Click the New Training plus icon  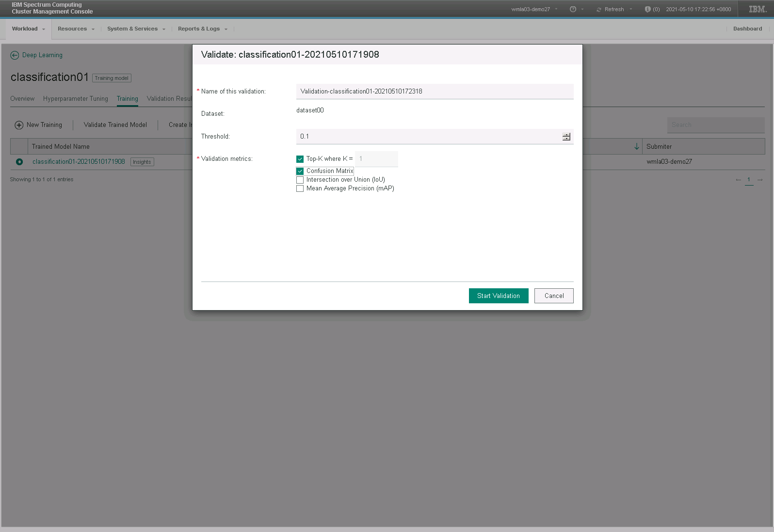(x=19, y=125)
